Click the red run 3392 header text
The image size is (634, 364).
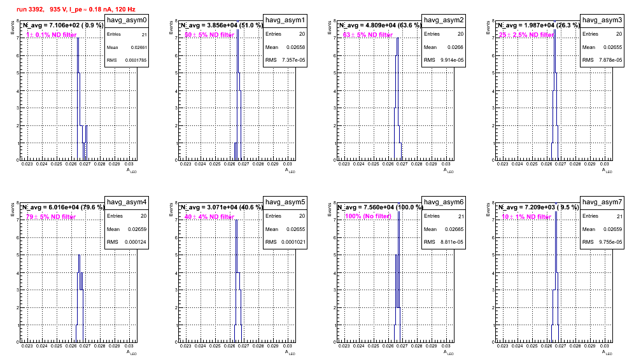point(76,10)
